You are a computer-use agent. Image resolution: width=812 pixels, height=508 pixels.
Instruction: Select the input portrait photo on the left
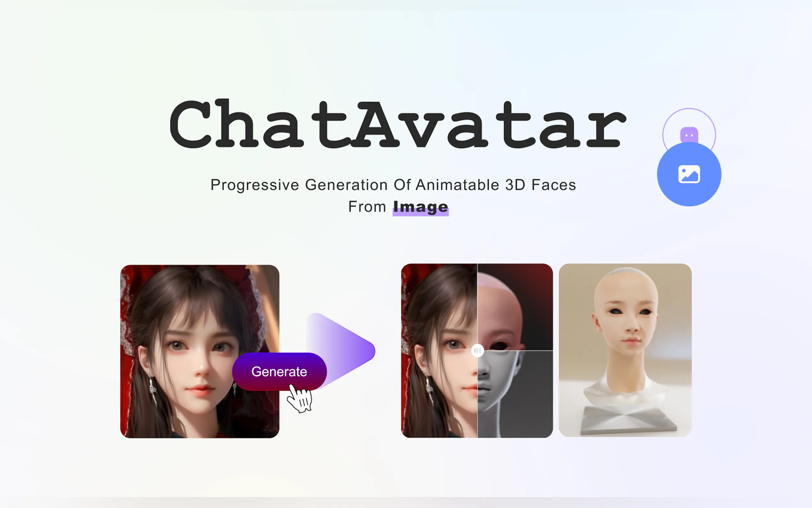tap(200, 351)
